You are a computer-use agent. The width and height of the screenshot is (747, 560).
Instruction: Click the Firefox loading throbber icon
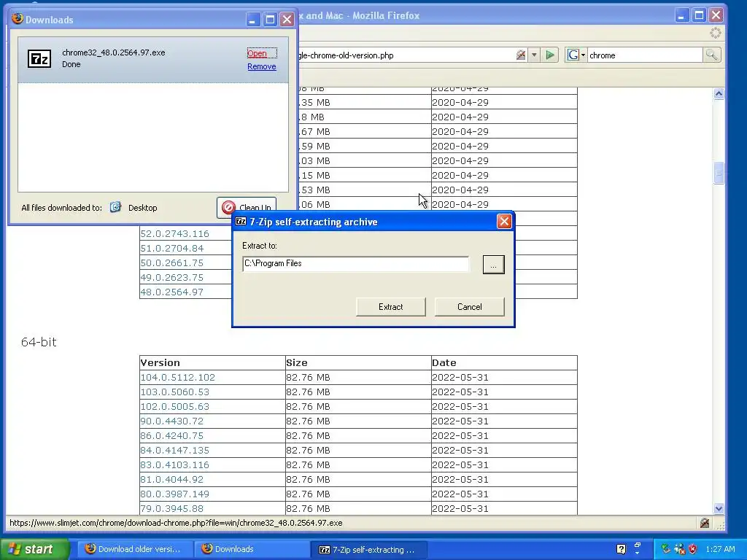715,33
